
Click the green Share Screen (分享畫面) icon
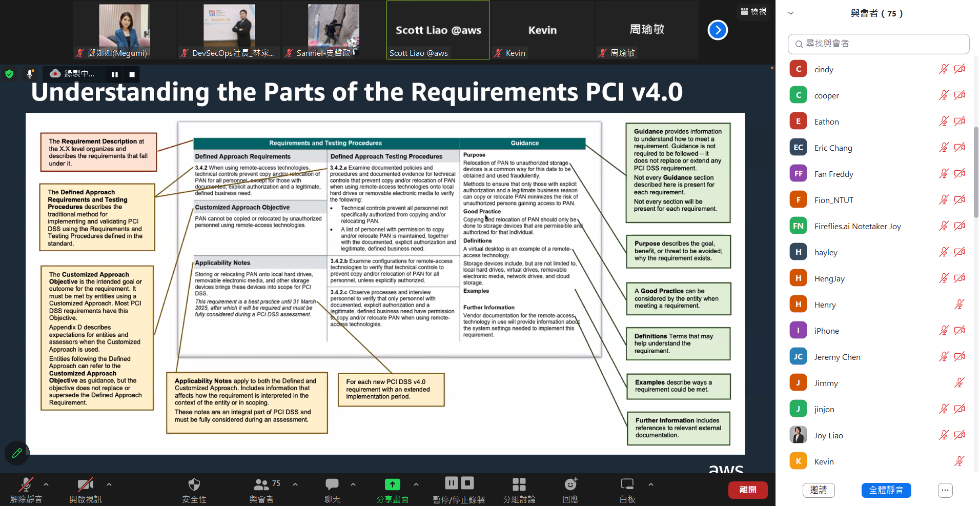[392, 484]
